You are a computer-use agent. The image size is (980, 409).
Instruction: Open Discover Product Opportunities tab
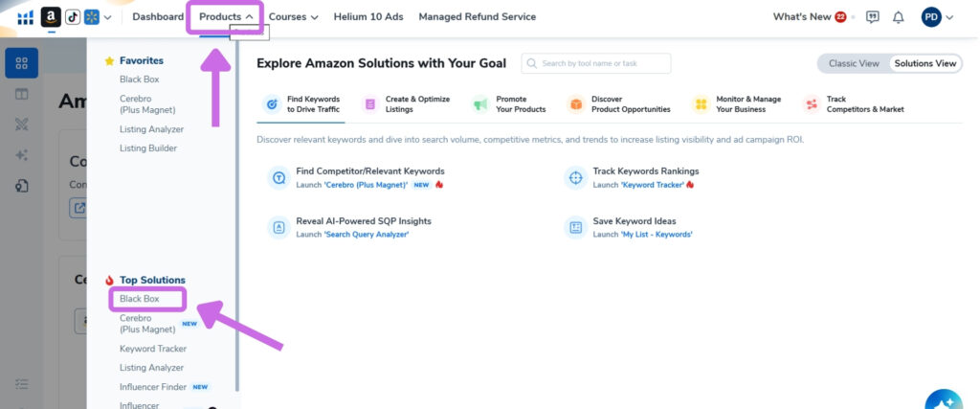[619, 103]
